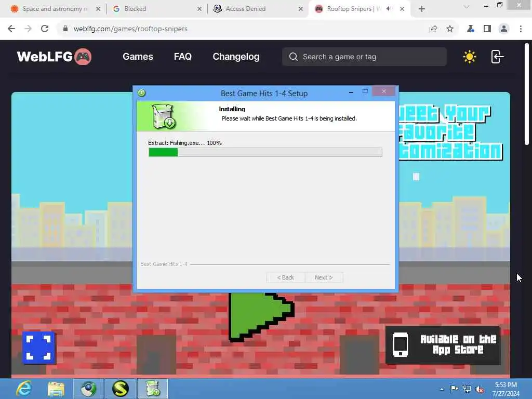Viewport: 532px width, 399px height.
Task: Click the browser forward arrow
Action: tap(28, 29)
